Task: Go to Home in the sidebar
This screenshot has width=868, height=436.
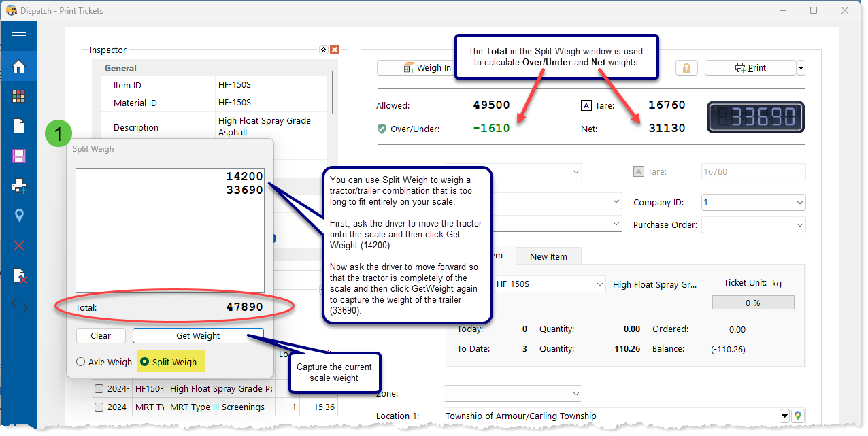Action: point(19,67)
